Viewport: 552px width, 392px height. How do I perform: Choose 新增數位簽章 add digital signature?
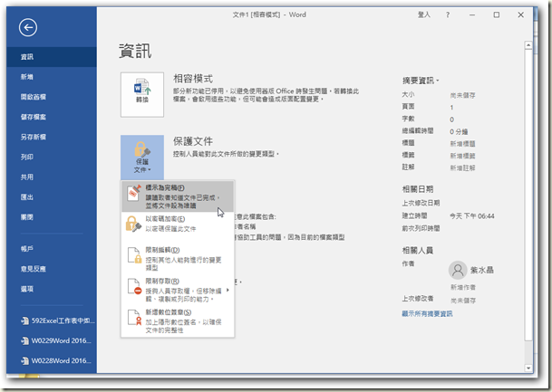tap(178, 320)
